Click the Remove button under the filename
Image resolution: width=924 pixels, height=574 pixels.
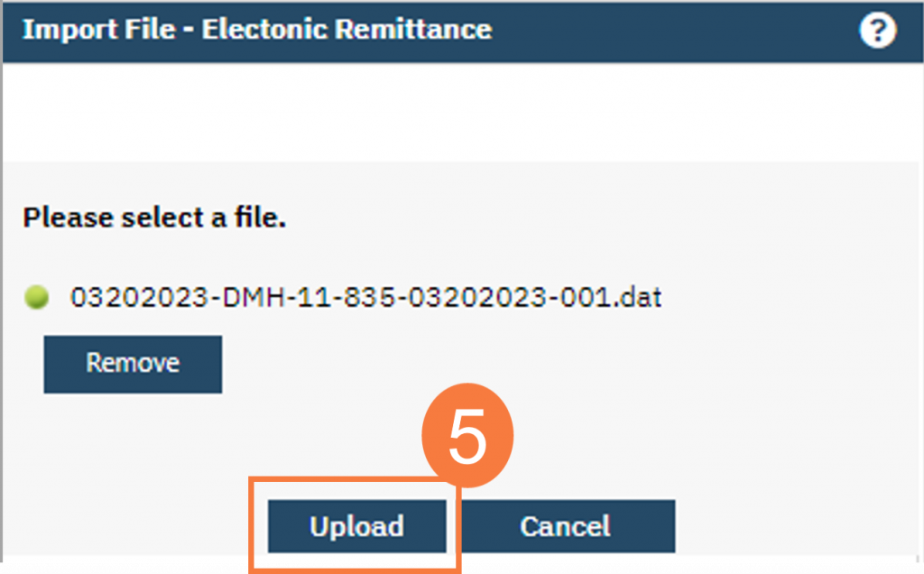(x=132, y=364)
